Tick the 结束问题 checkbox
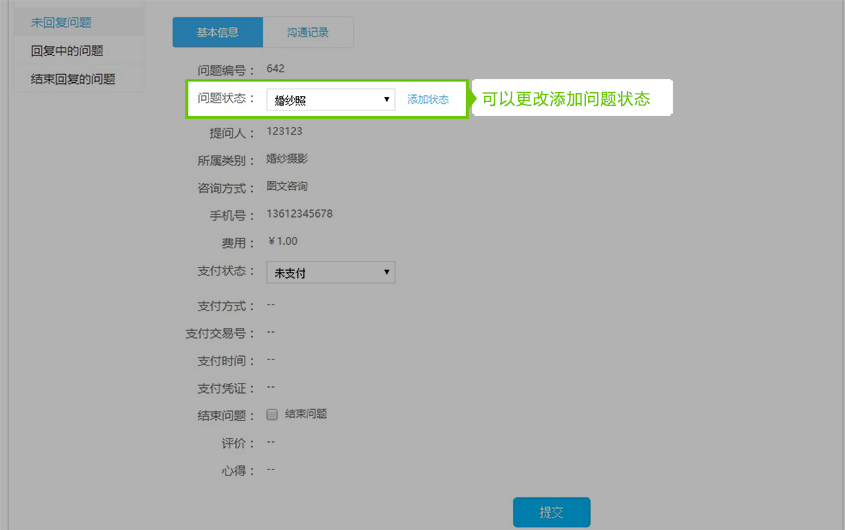 272,415
